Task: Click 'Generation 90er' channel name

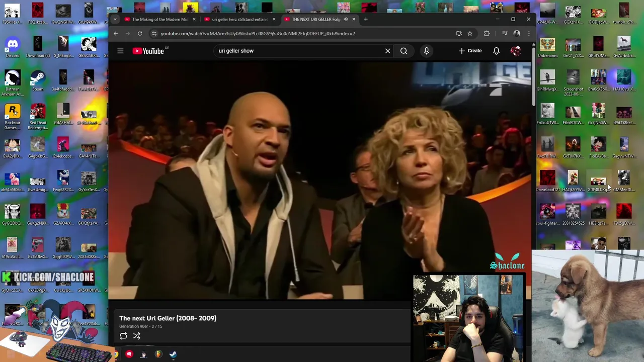Action: [132, 326]
